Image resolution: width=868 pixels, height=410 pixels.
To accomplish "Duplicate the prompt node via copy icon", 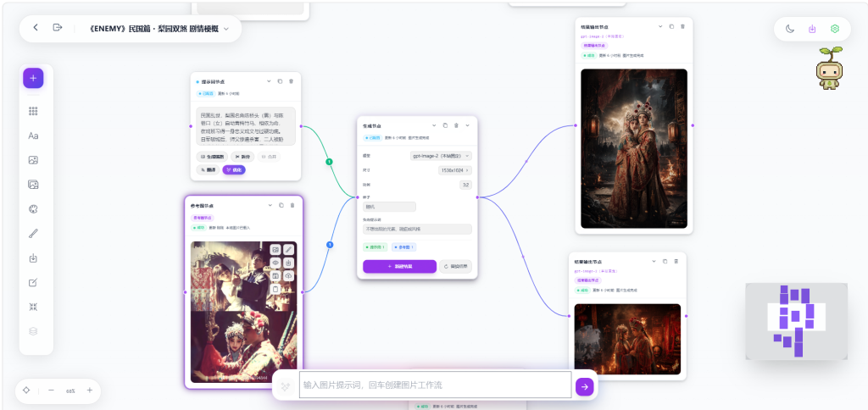I will (280, 81).
